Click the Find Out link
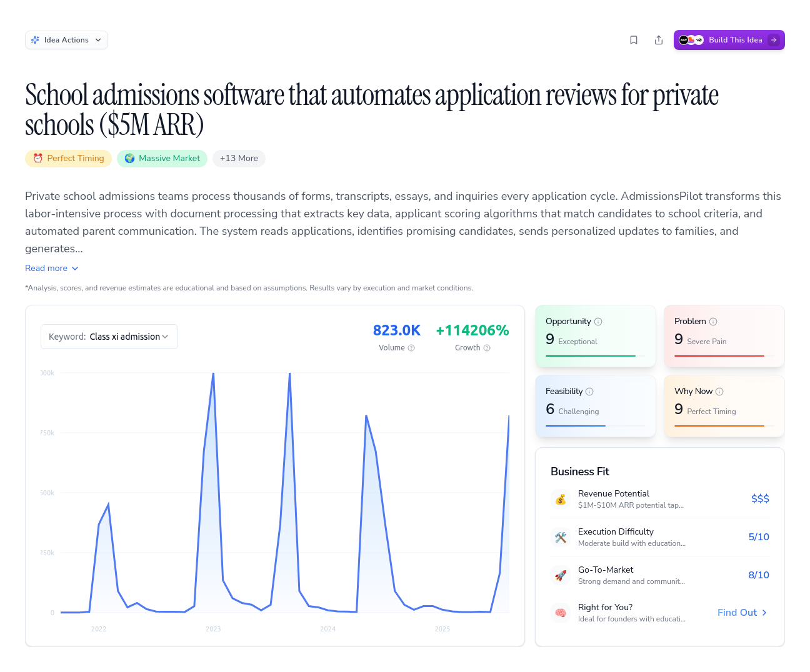Viewport: 810px width, 672px height. [742, 613]
